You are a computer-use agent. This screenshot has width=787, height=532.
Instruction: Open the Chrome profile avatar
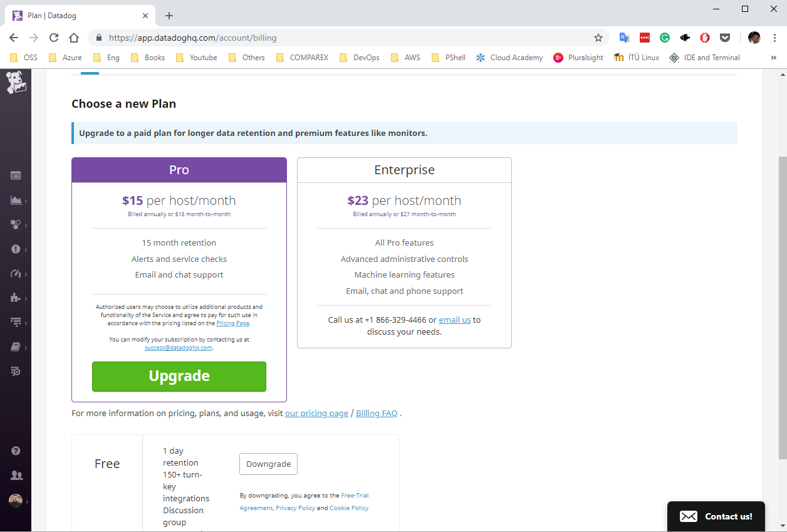point(754,38)
